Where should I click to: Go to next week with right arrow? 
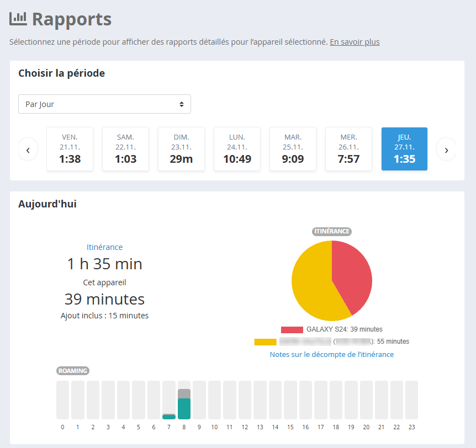(446, 150)
